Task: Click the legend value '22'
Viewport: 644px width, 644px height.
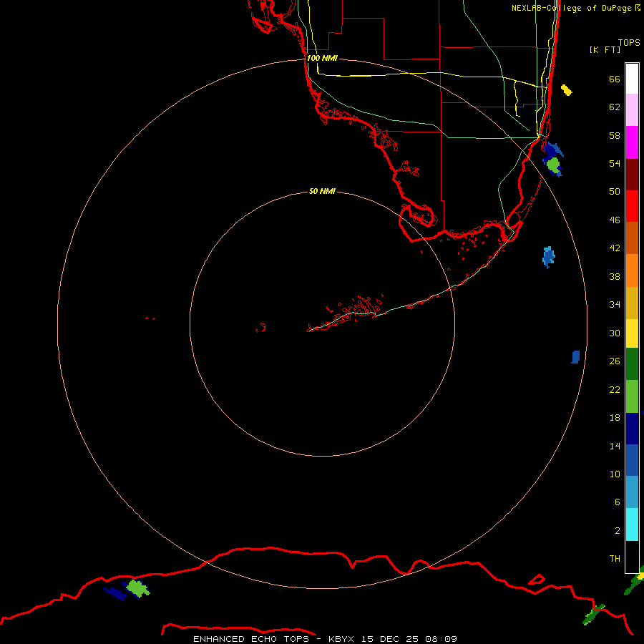Action: (615, 389)
